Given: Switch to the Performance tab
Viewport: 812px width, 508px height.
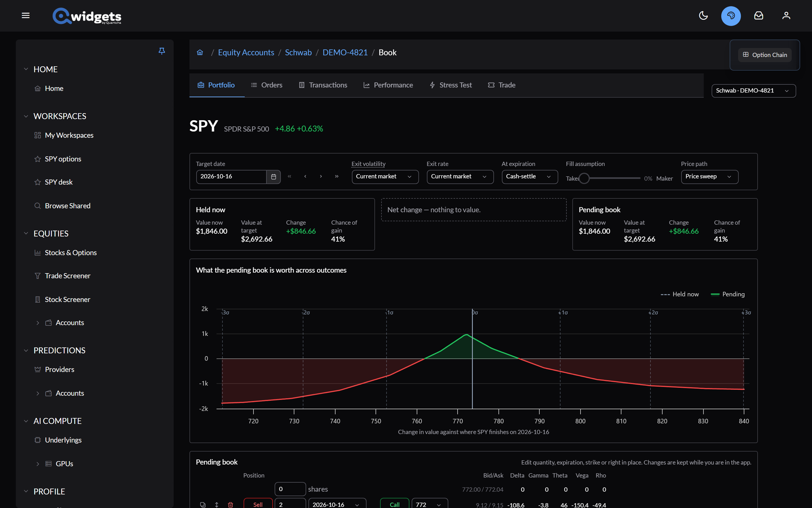Looking at the screenshot, I should click(x=388, y=85).
